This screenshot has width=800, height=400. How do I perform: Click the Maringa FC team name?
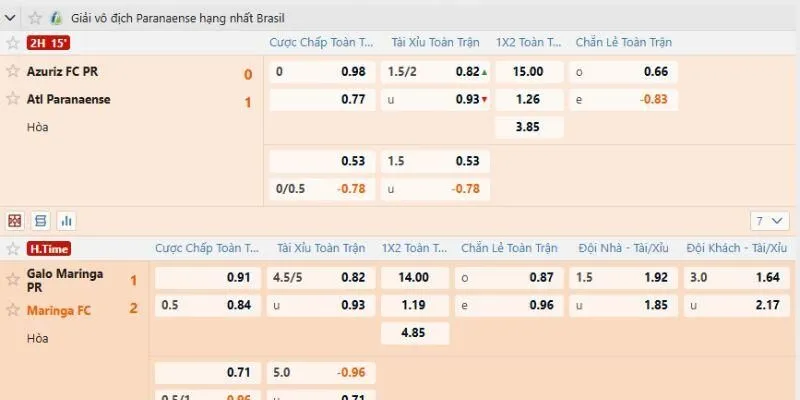[x=59, y=310]
